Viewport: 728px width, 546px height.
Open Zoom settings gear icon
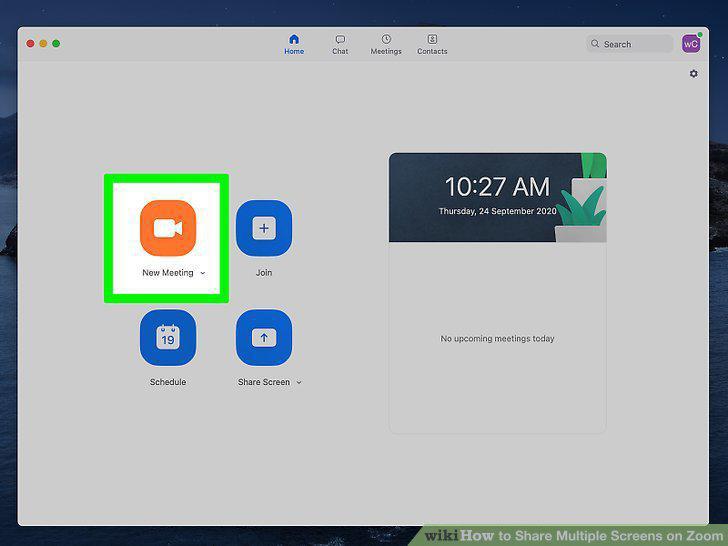(x=693, y=74)
